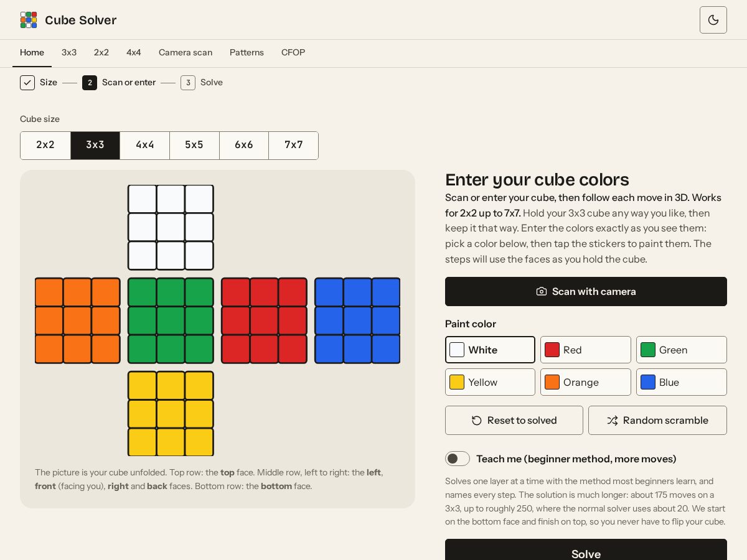Click the Cube Solver logo icon

29,20
